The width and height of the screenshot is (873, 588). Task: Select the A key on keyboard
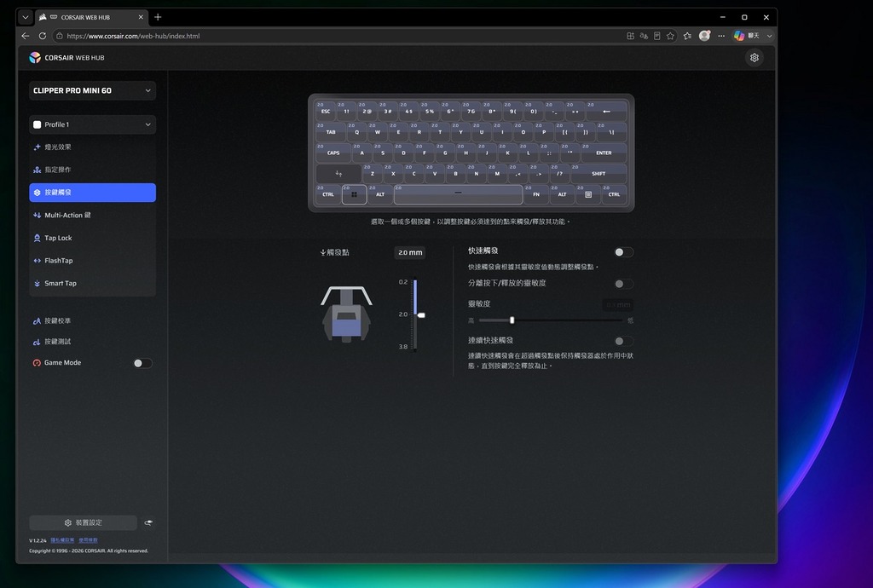tap(361, 153)
